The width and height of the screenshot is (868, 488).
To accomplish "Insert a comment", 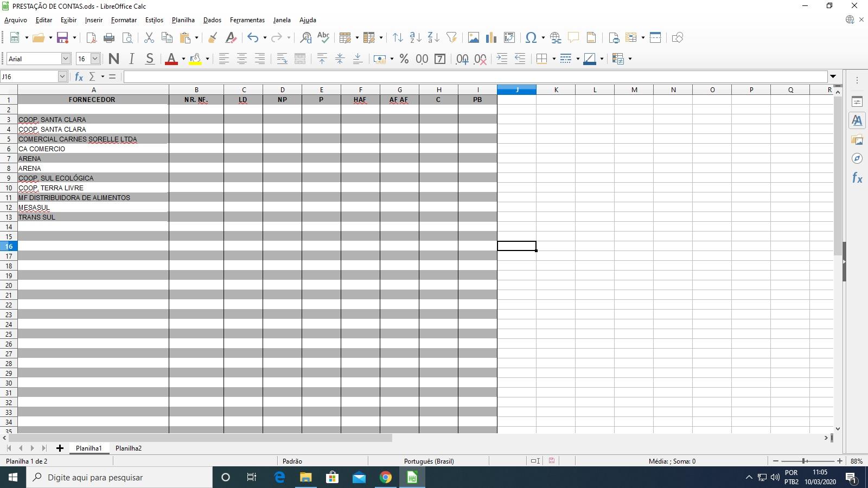I will point(573,37).
